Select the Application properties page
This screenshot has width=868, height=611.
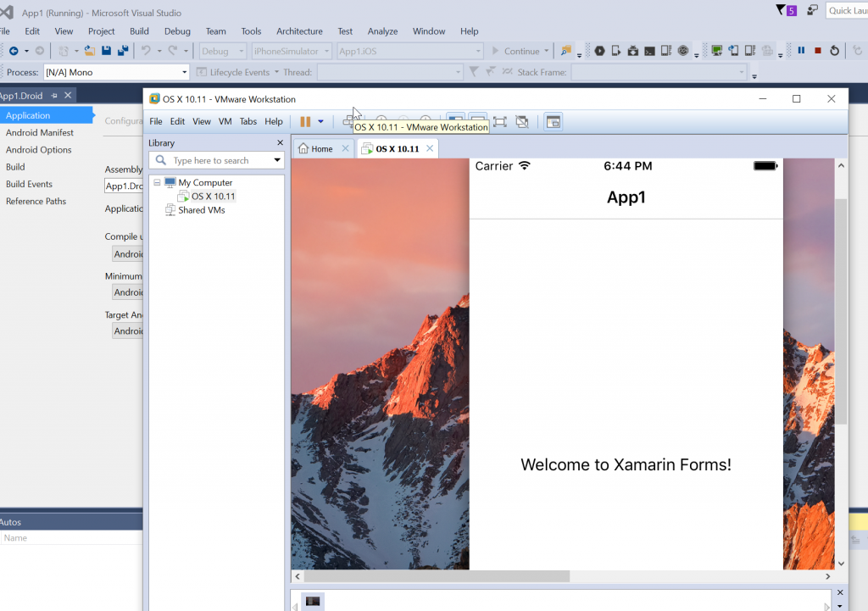point(47,115)
